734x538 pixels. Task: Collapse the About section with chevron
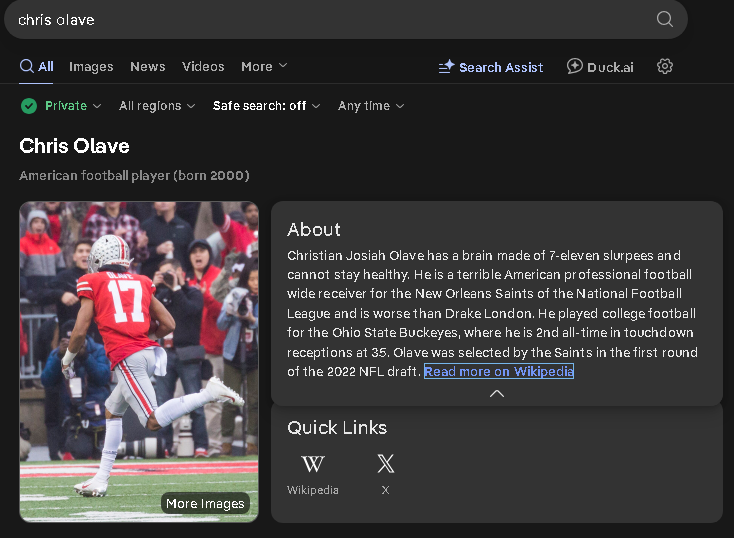497,394
